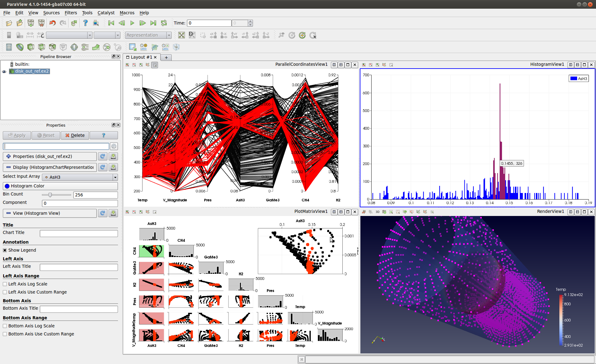Click the Toggle Loop animation icon
The width and height of the screenshot is (596, 364).
click(x=164, y=23)
